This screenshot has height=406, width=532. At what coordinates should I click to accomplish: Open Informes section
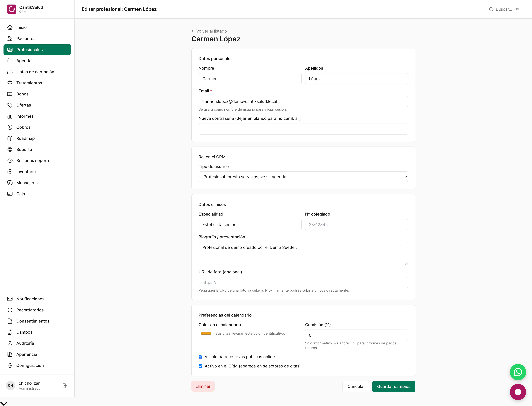[x=37, y=116]
